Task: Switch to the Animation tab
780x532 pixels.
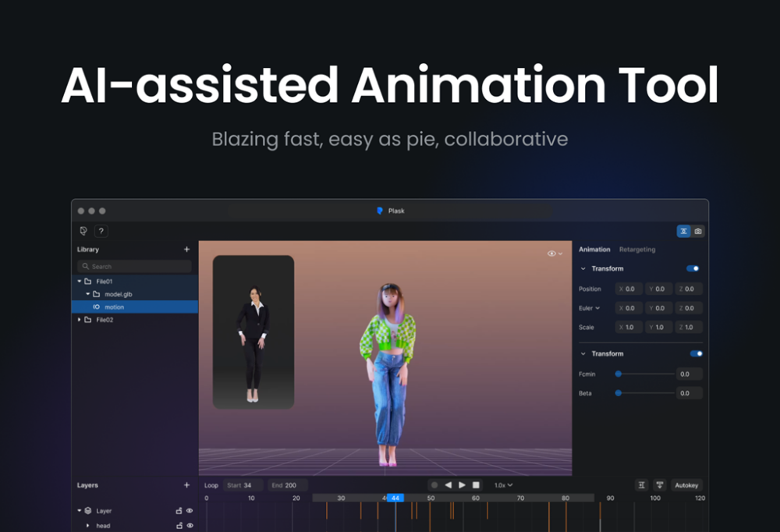Action: click(594, 250)
